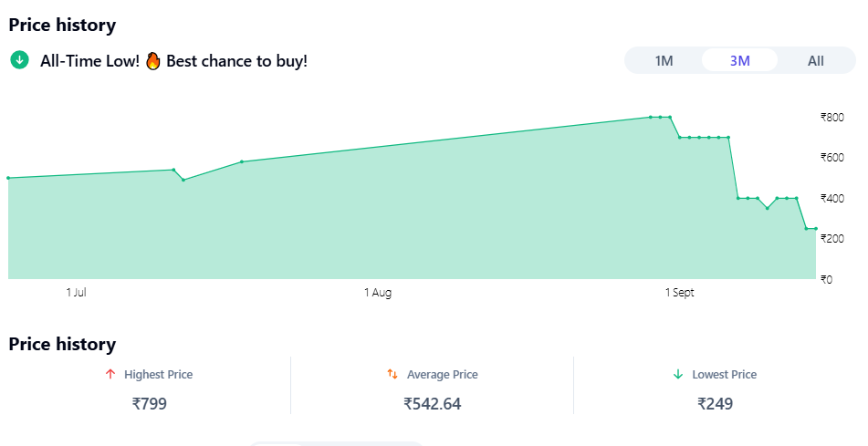Select the 3M time range
The image size is (868, 446).
click(739, 61)
